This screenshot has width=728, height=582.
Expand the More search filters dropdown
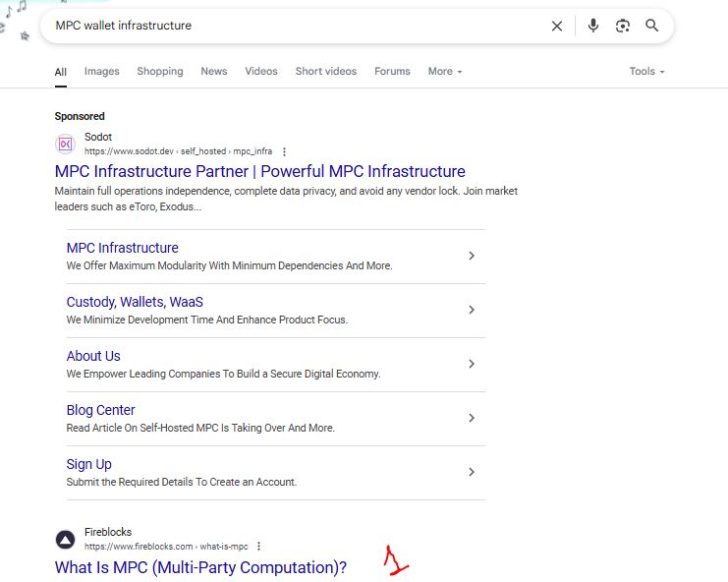(x=445, y=71)
